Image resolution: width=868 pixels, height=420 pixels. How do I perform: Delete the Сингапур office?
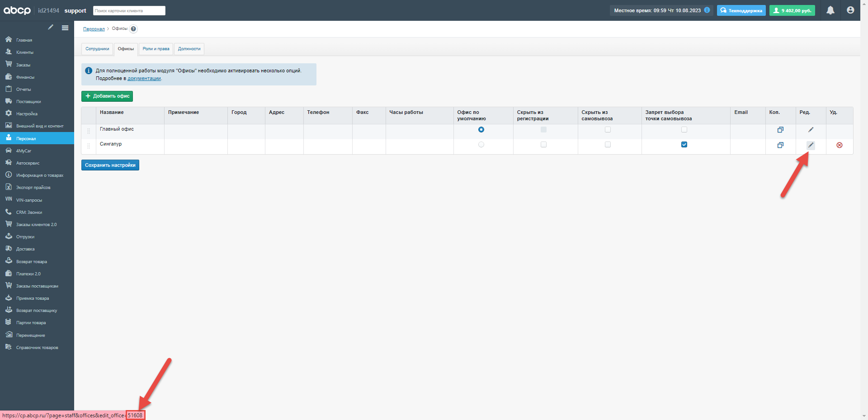[840, 145]
